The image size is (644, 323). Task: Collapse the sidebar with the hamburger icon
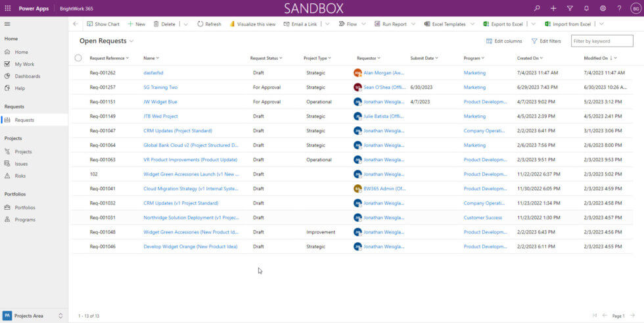pos(7,24)
